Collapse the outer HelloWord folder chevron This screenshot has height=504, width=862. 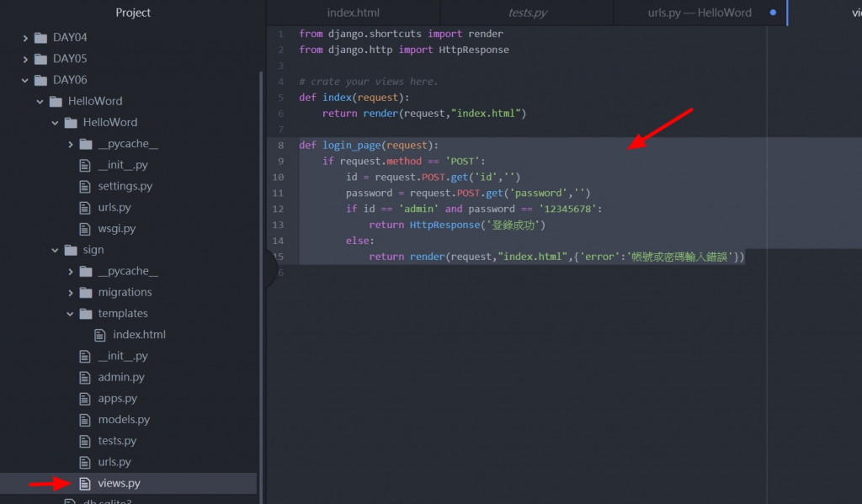(x=40, y=102)
